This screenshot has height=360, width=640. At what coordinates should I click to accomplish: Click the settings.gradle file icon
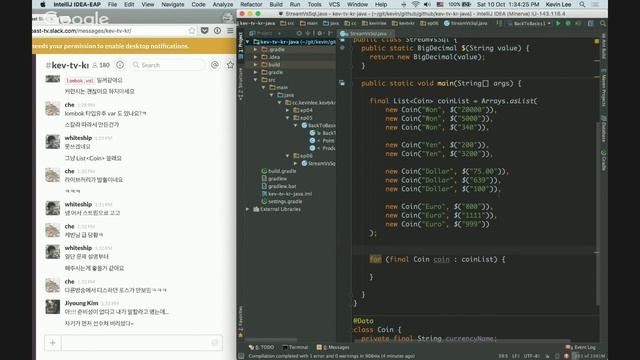click(x=264, y=201)
